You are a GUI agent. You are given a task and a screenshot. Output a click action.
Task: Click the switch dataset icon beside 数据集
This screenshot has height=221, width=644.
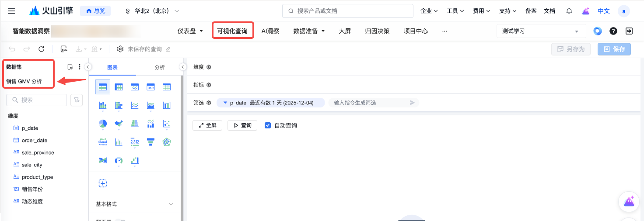pyautogui.click(x=70, y=67)
